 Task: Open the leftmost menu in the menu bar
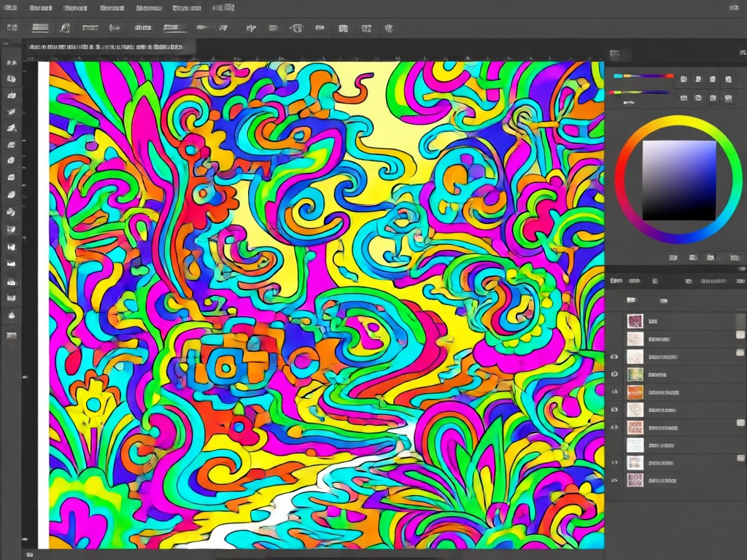click(10, 7)
